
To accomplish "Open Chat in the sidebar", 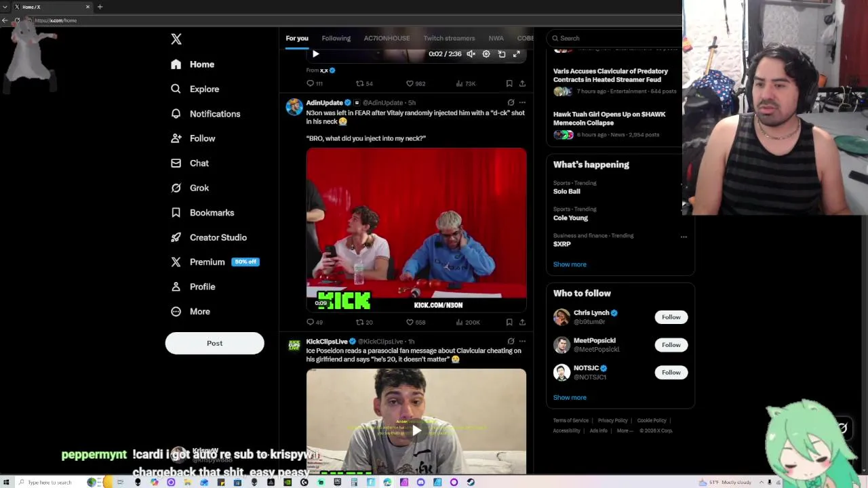I will click(190, 163).
